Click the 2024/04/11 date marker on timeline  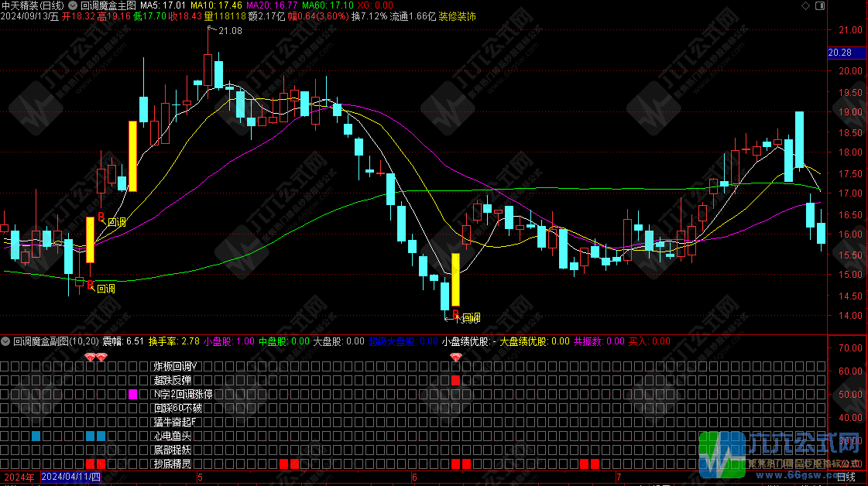pyautogui.click(x=71, y=477)
